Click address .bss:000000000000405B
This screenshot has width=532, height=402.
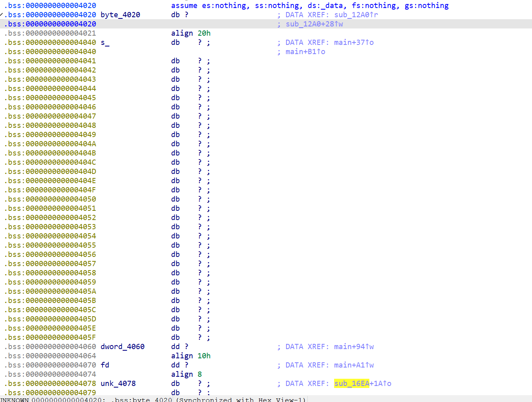click(x=50, y=301)
